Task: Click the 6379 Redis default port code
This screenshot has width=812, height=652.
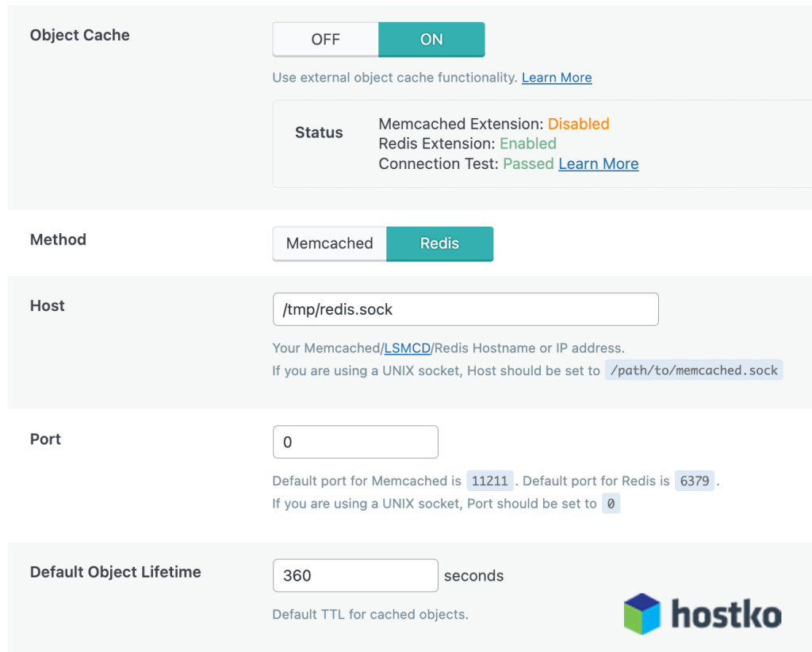Action: click(695, 481)
